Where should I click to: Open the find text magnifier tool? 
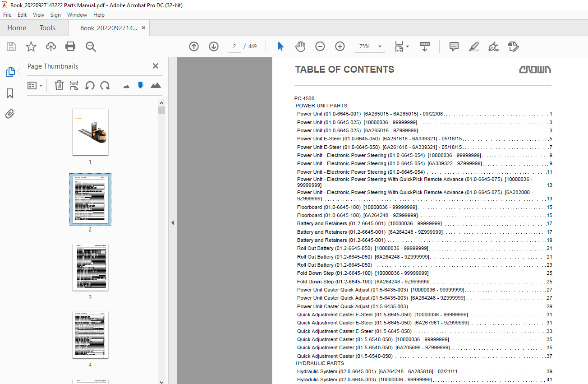[91, 46]
